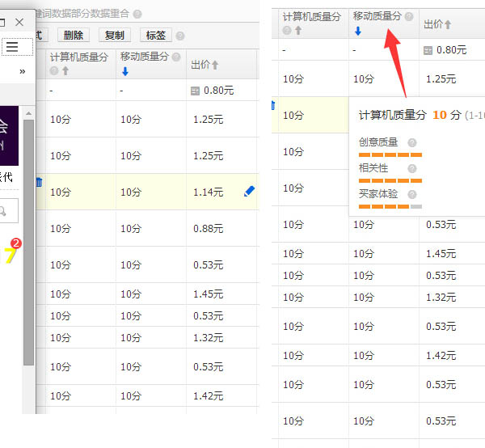Screen dimensions: 485x448
Task: Gray sort arrow under 计算机质量分 in the tooltip table
Action: 298,30
